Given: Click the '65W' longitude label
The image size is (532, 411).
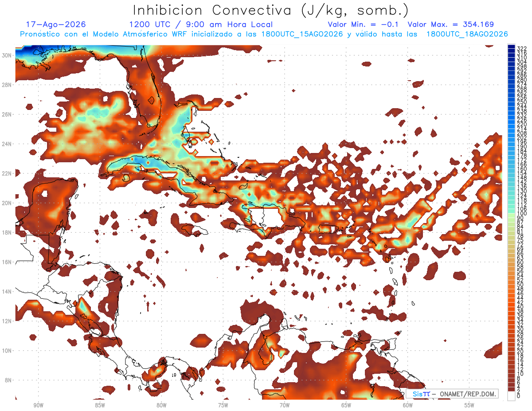Looking at the screenshot, I should tap(346, 405).
